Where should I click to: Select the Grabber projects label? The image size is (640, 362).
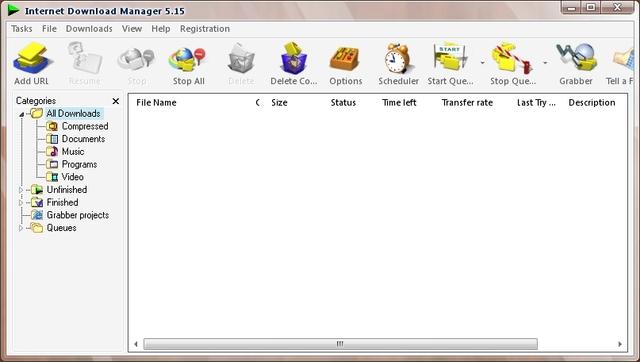pyautogui.click(x=78, y=215)
